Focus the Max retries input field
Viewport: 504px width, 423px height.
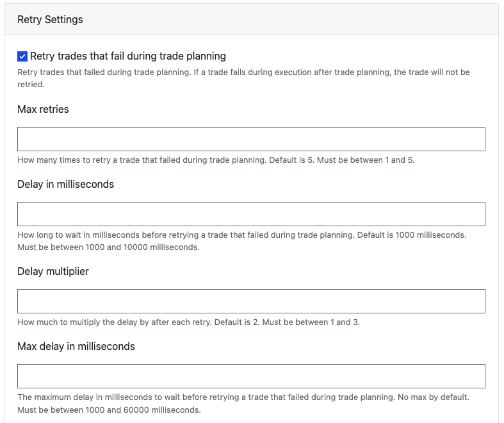[251, 139]
